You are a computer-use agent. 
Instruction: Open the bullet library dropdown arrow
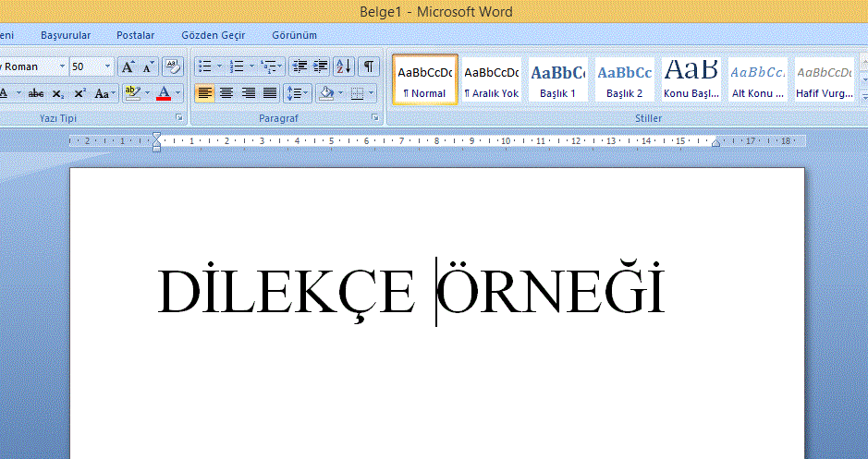pyautogui.click(x=219, y=66)
